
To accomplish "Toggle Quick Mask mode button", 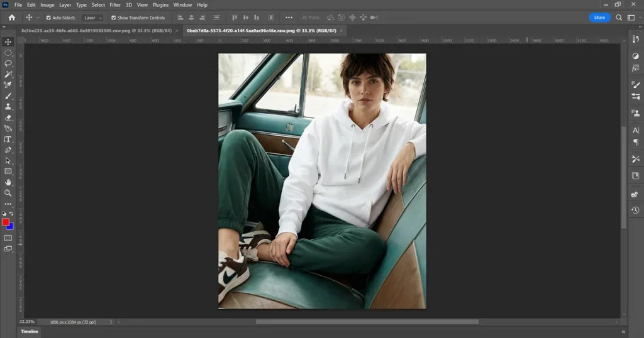I will [8, 238].
